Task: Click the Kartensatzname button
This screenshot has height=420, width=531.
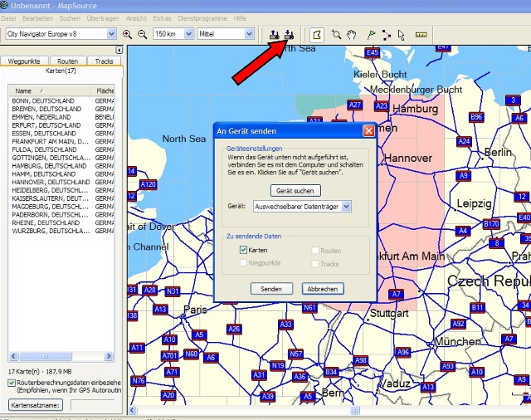Action: (x=36, y=405)
